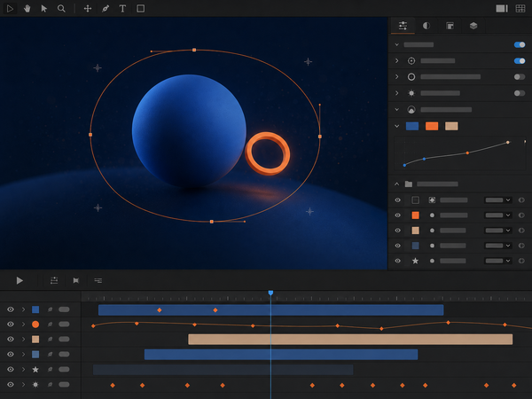This screenshot has width=532, height=399.
Task: Click the sun track icon in timeline
Action: click(x=35, y=385)
